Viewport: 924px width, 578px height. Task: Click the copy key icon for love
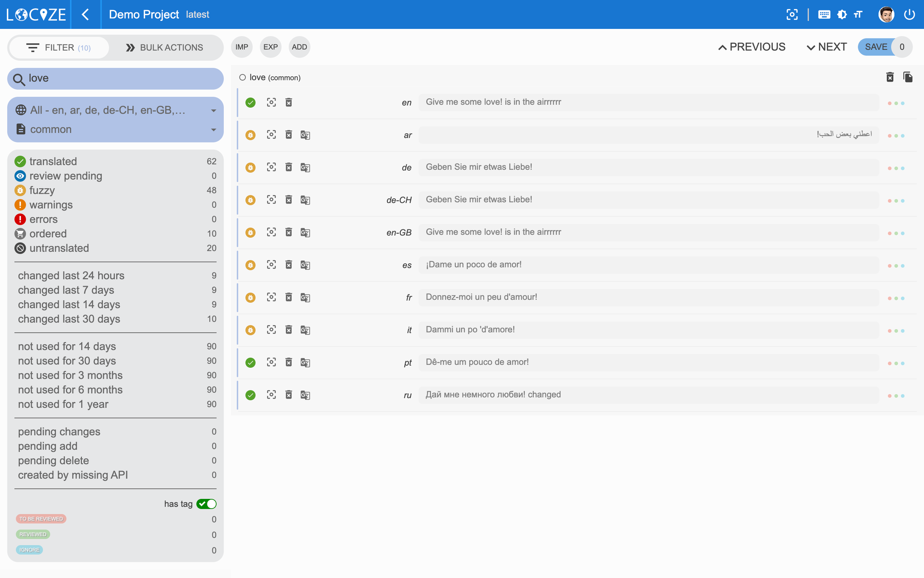pyautogui.click(x=908, y=77)
